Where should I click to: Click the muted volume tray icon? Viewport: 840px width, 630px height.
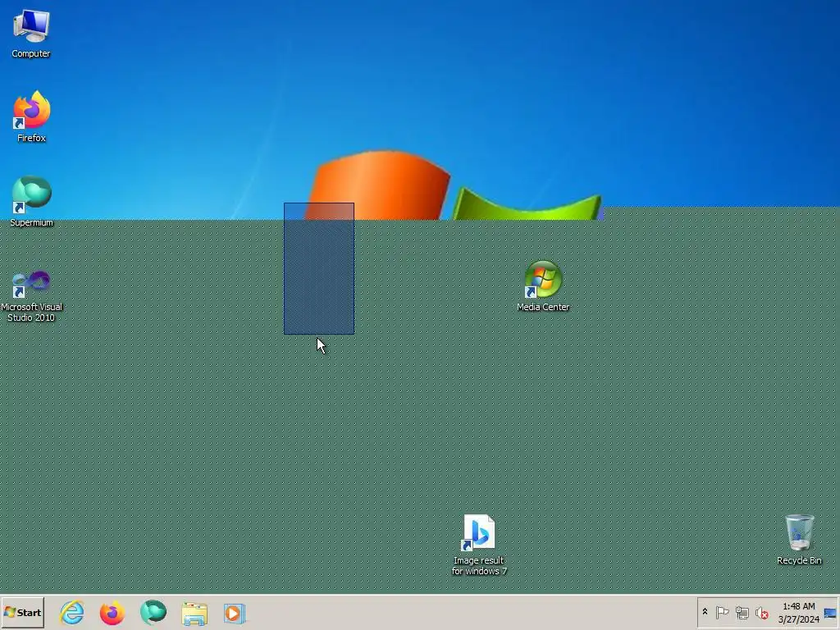761,612
